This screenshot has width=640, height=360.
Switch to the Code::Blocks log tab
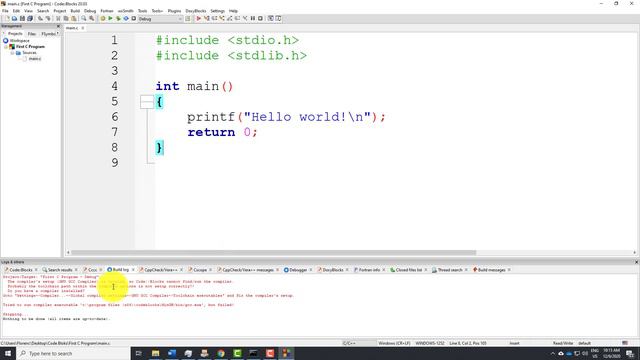pos(20,270)
